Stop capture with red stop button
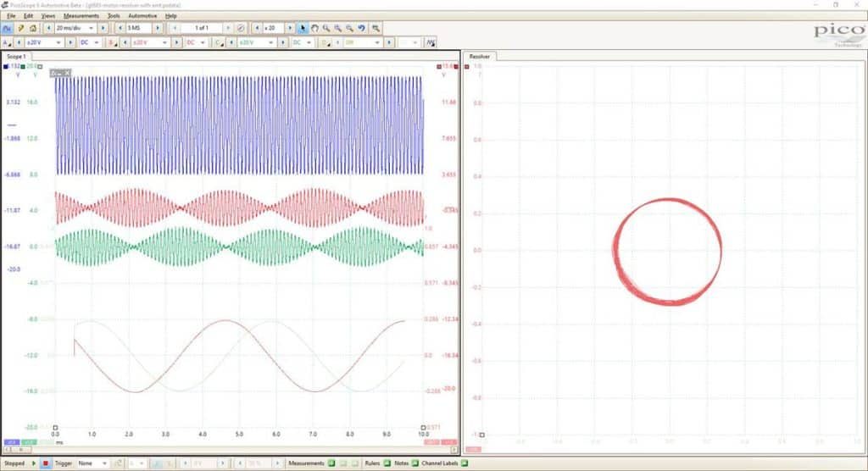 [x=46, y=463]
